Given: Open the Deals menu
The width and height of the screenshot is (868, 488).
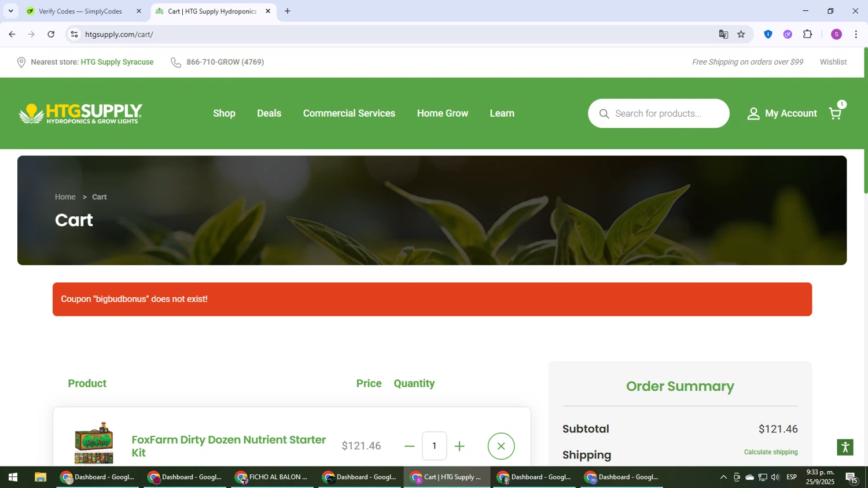Looking at the screenshot, I should click(x=269, y=113).
